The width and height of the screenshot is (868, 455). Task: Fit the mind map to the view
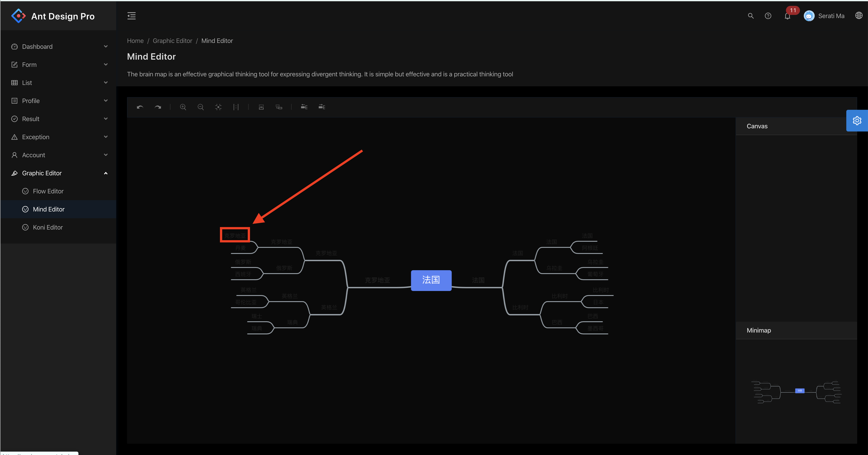(218, 107)
